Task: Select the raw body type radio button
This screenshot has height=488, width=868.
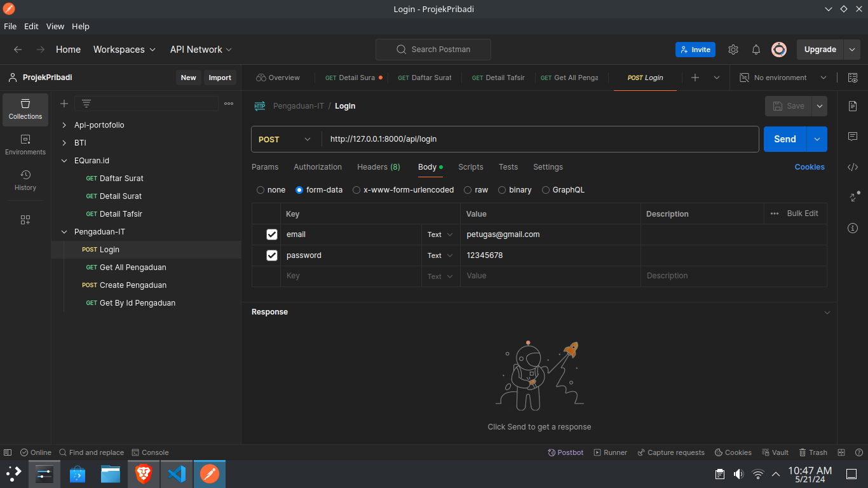Action: pos(467,189)
